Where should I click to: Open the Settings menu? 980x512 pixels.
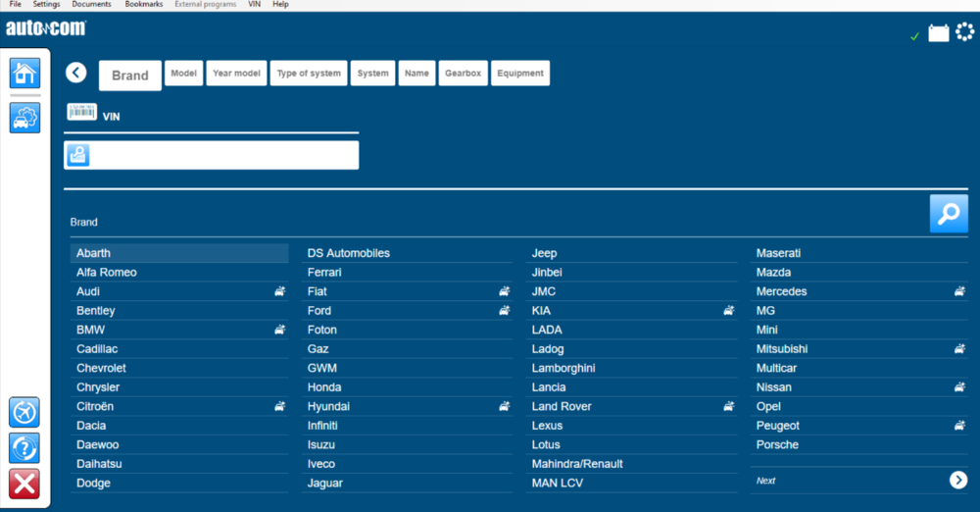pos(46,4)
